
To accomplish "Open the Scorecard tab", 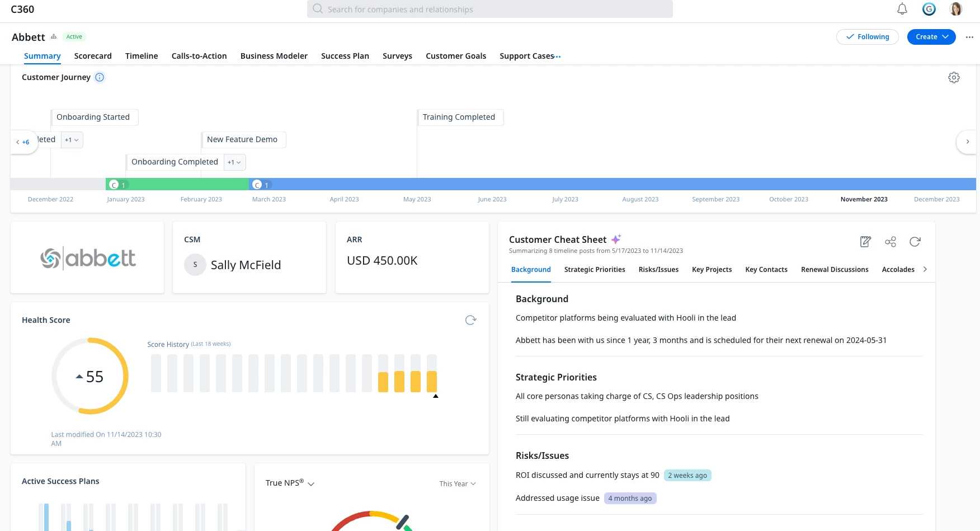I will click(x=93, y=56).
